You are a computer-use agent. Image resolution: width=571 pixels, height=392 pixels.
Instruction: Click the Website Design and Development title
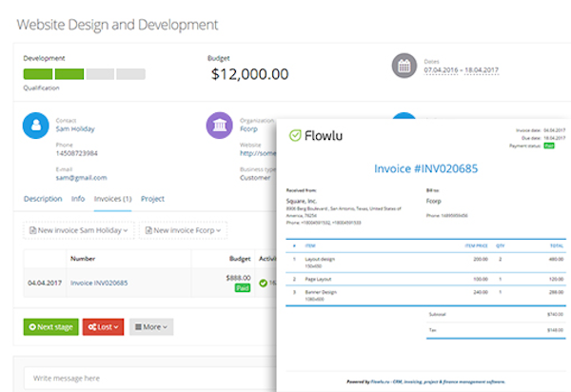[117, 25]
